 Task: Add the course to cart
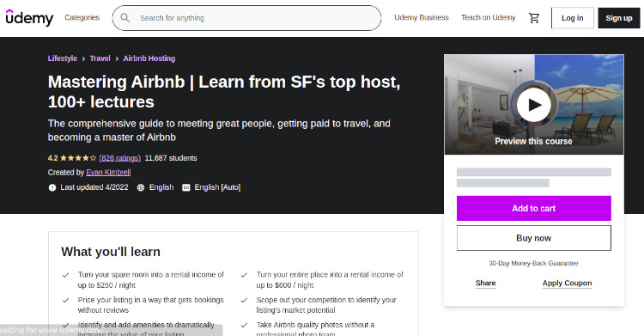pyautogui.click(x=533, y=208)
